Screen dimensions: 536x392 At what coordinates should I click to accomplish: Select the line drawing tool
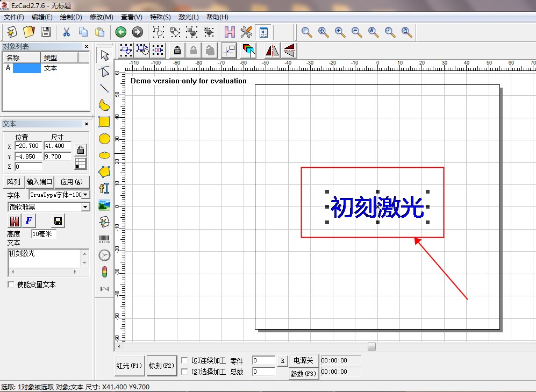[104, 88]
